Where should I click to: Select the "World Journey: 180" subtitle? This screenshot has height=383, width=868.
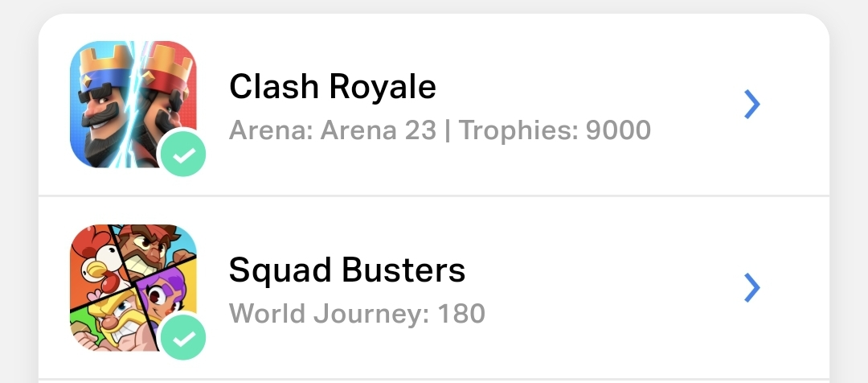click(x=357, y=313)
